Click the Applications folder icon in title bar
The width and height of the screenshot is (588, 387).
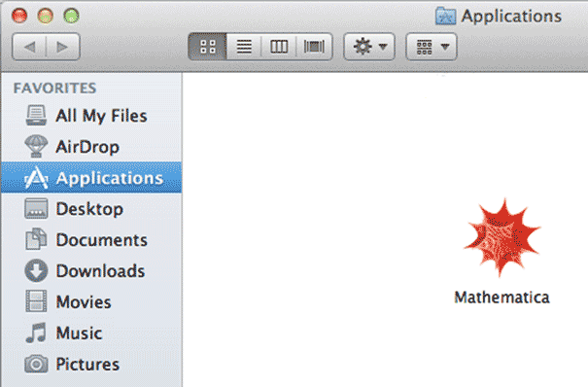(x=445, y=17)
